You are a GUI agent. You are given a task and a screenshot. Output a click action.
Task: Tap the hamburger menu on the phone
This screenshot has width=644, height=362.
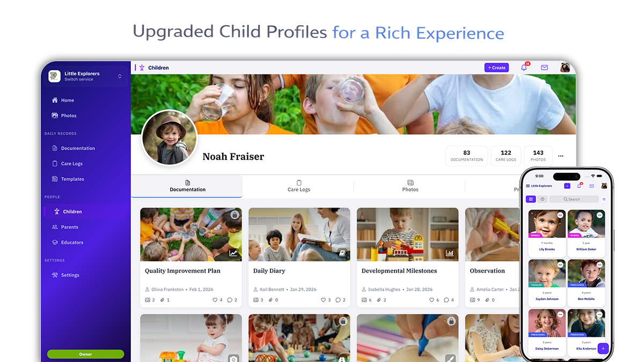(x=528, y=186)
